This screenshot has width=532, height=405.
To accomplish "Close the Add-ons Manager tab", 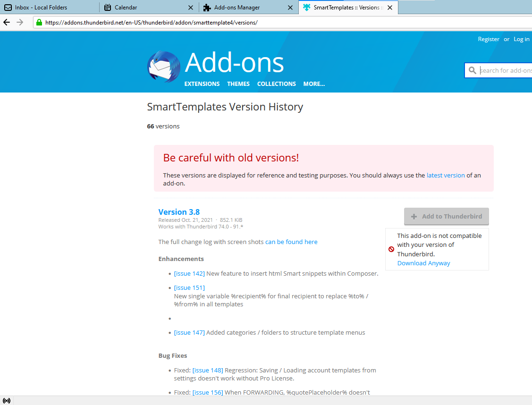I will coord(290,8).
